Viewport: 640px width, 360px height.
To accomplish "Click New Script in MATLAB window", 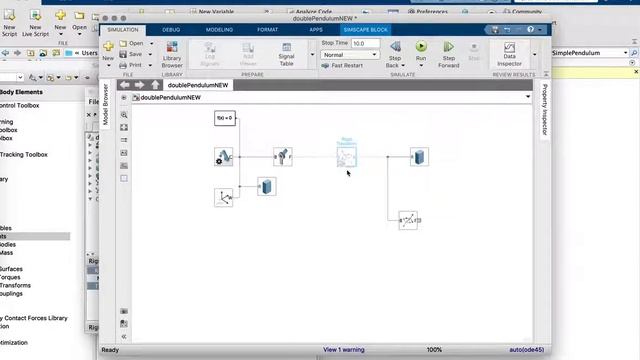I will tap(9, 23).
